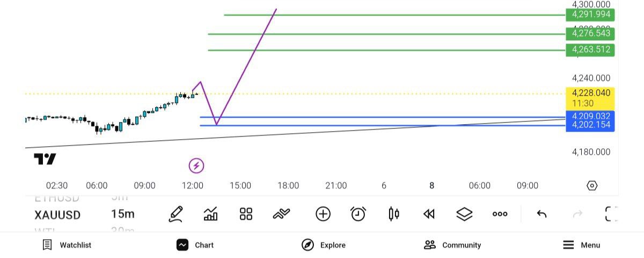
Task: Select the green 4,291.994 price label
Action: [x=590, y=15]
